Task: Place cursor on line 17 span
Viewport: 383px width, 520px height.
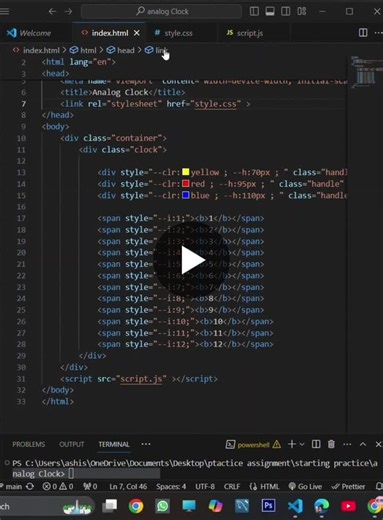Action: pos(180,218)
